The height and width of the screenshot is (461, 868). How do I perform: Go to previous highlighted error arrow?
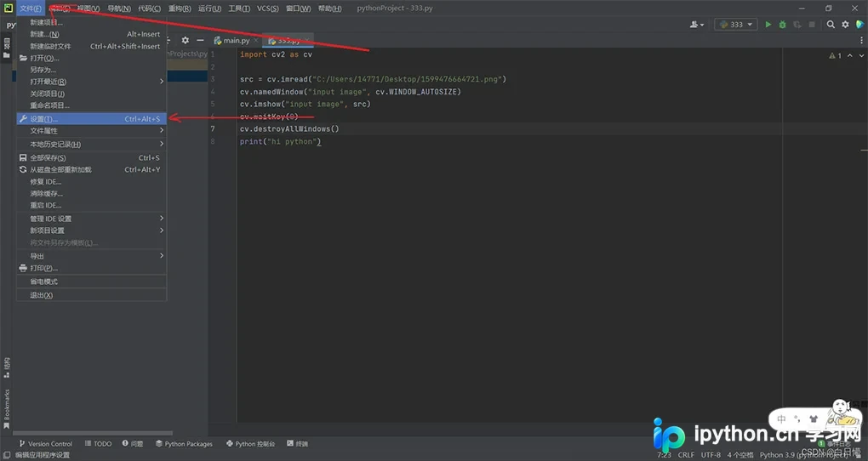coord(850,55)
